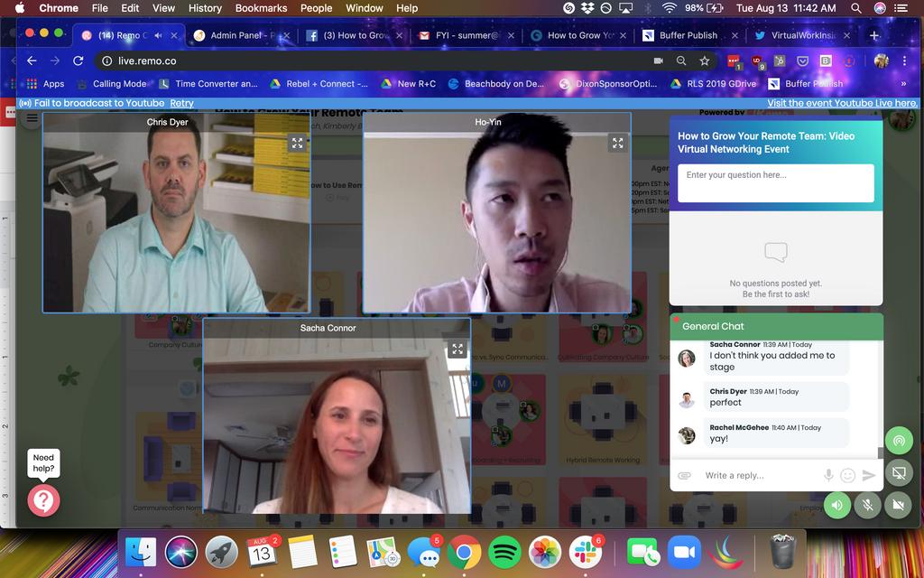This screenshot has width=924, height=578.
Task: Click Sacha Connor's chat avatar
Action: pos(687,359)
